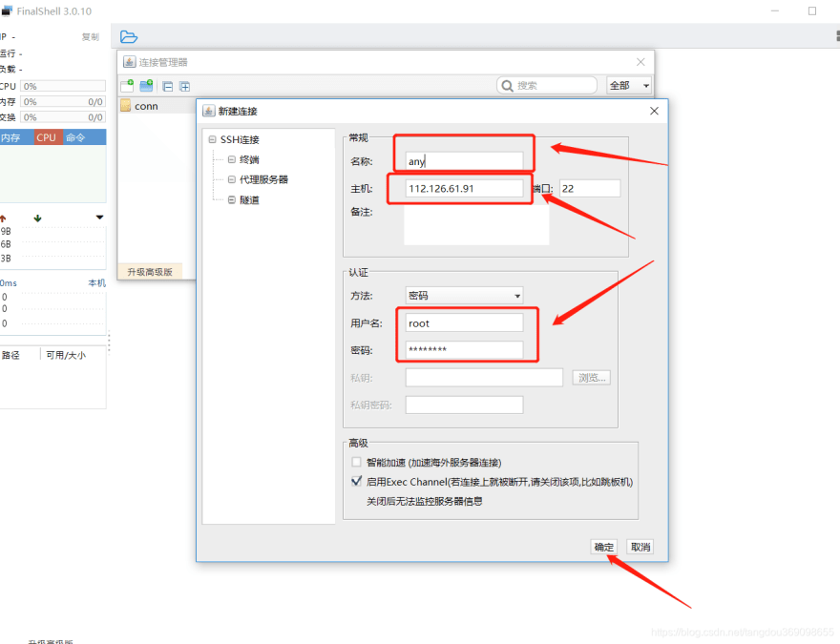Screen dimensions: 840x644
Task: Click the 路径 column header
Action: pos(10,355)
